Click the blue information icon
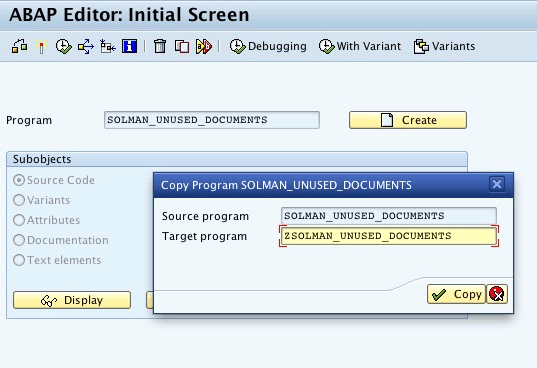This screenshot has width=537, height=368. (x=129, y=46)
